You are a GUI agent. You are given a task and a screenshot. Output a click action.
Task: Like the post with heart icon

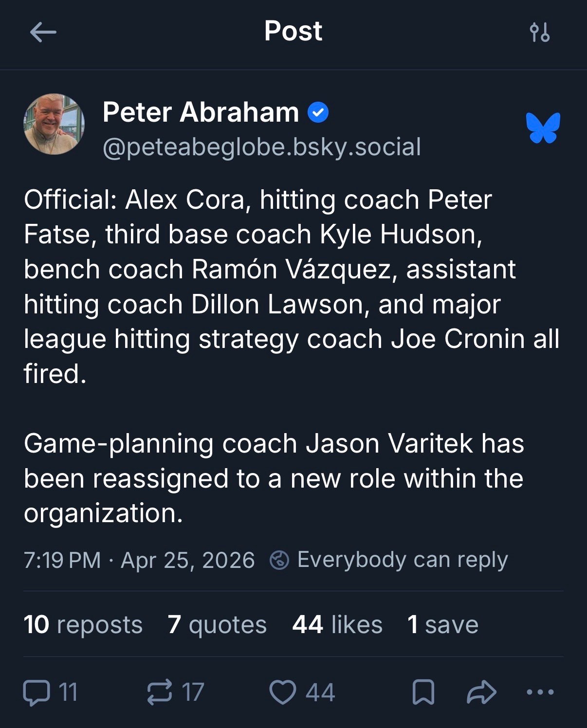[x=283, y=692]
